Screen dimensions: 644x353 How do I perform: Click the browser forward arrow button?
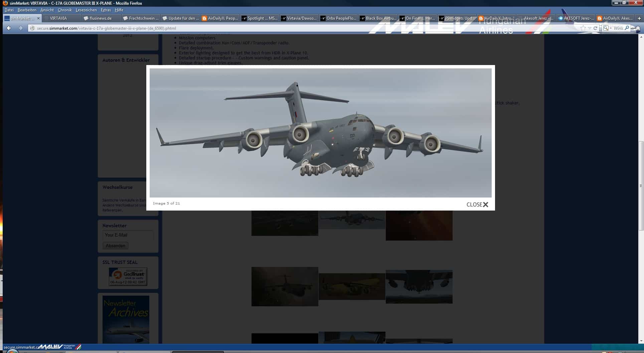pyautogui.click(x=20, y=28)
